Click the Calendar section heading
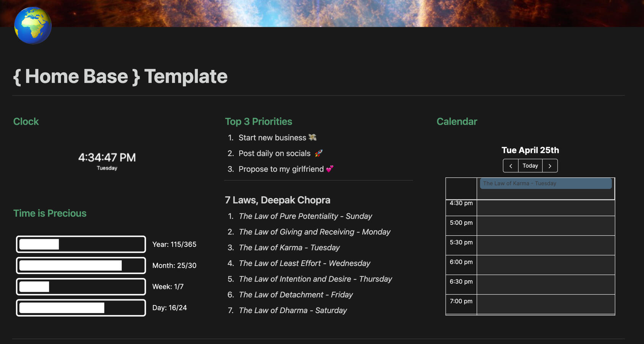 pyautogui.click(x=457, y=122)
